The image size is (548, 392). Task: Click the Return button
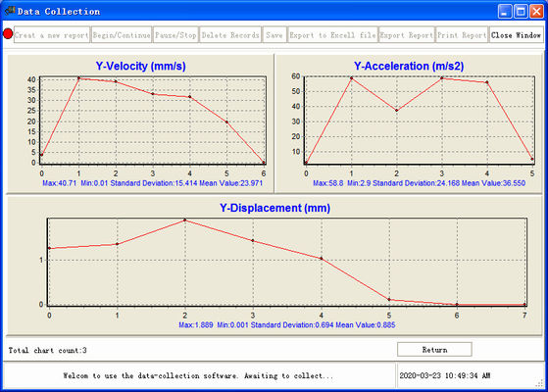(434, 350)
